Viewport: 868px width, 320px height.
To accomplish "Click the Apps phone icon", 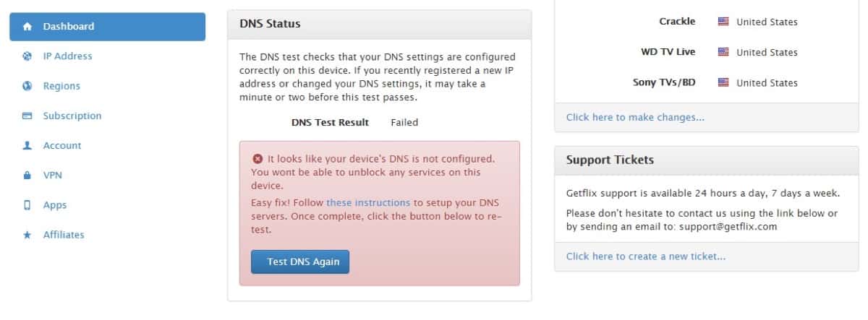I will pyautogui.click(x=27, y=205).
